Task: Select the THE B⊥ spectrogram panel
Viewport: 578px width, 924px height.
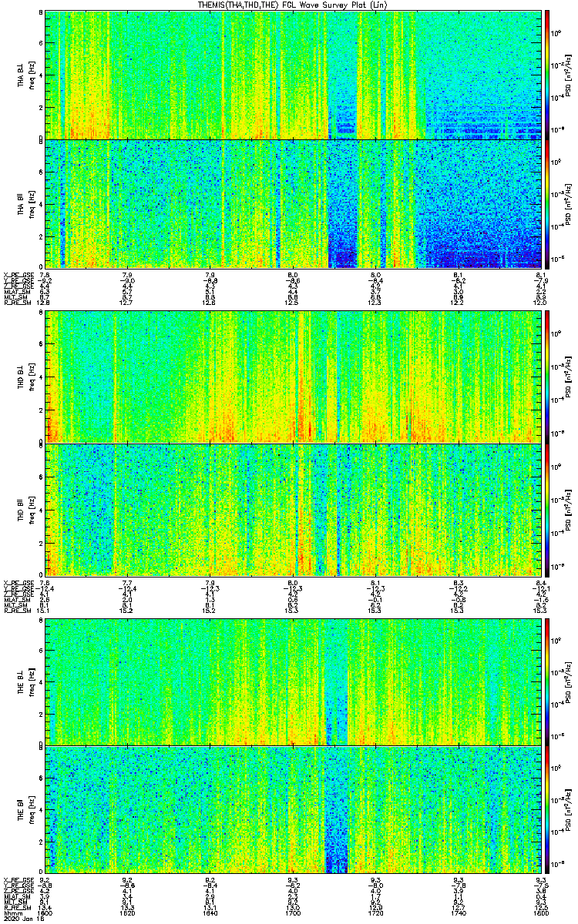Action: click(x=293, y=681)
